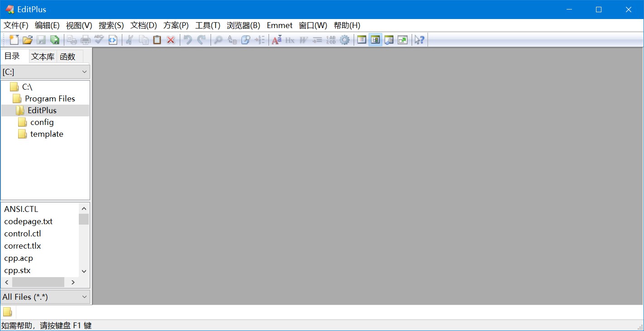Select cpp.acp in the file list
Image resolution: width=644 pixels, height=331 pixels.
click(19, 258)
